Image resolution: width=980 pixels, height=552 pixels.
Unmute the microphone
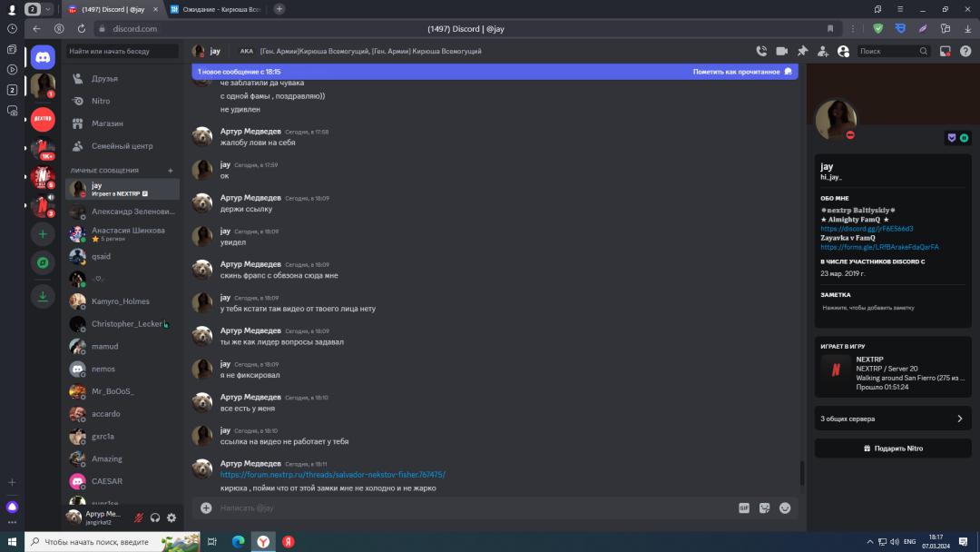139,517
